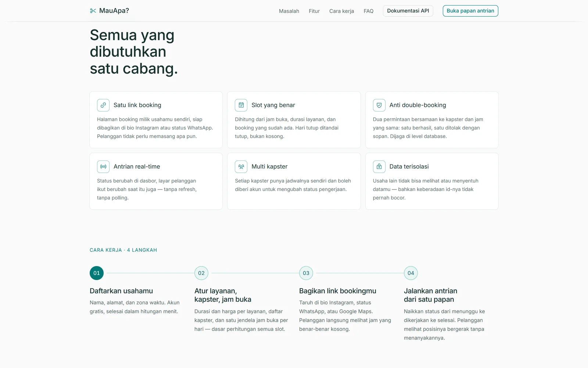Click the CARA KERJA · 4 LANGKAH label

point(123,250)
